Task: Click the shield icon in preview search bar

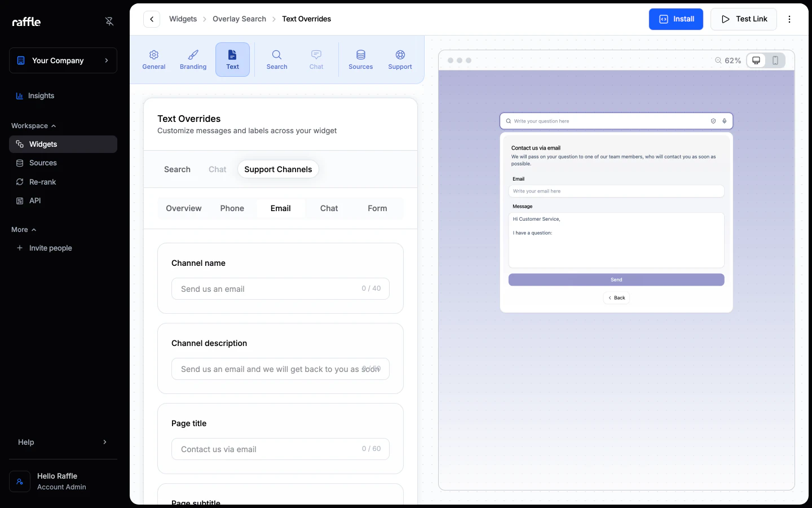Action: [x=713, y=121]
